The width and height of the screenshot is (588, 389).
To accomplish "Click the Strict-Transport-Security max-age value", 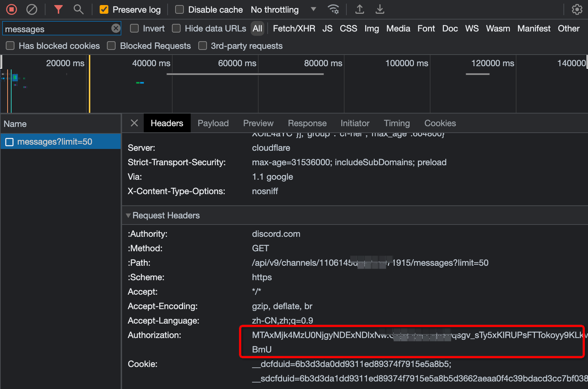I will point(349,162).
